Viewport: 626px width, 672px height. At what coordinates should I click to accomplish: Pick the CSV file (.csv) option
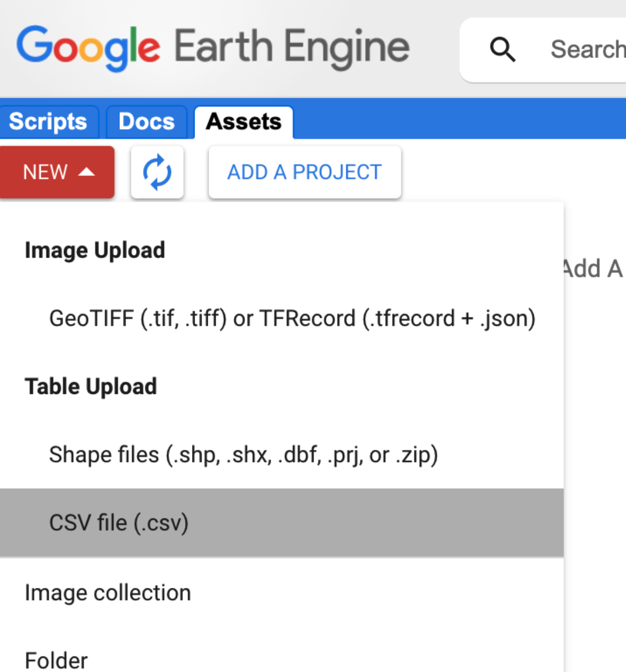point(119,522)
